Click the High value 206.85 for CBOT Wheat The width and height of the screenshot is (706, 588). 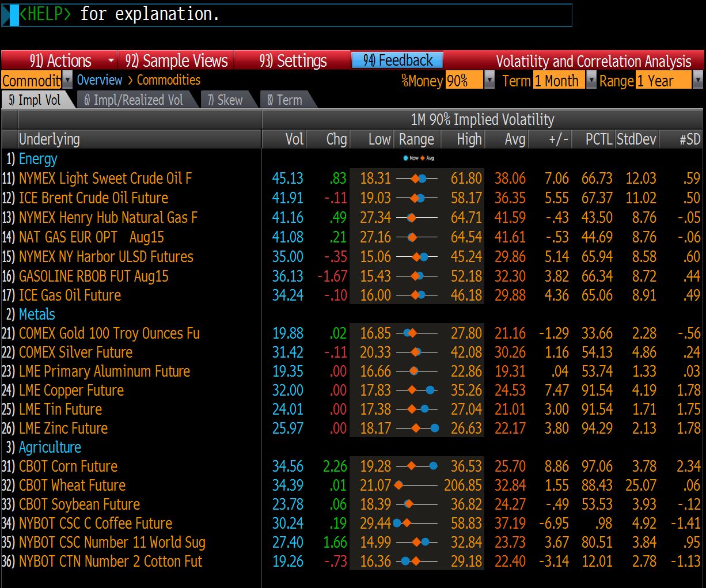(x=463, y=485)
